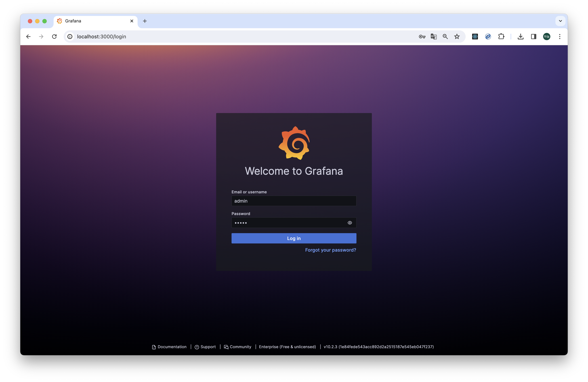The image size is (588, 382).
Task: Open Chrome three-dot menu
Action: (x=560, y=37)
